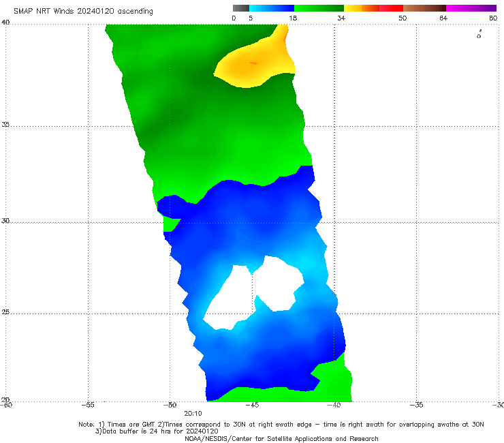Viewport: 504px width, 443px height.
Task: Click the cyan-to-blue segment of the color bar
Action: 272,8
